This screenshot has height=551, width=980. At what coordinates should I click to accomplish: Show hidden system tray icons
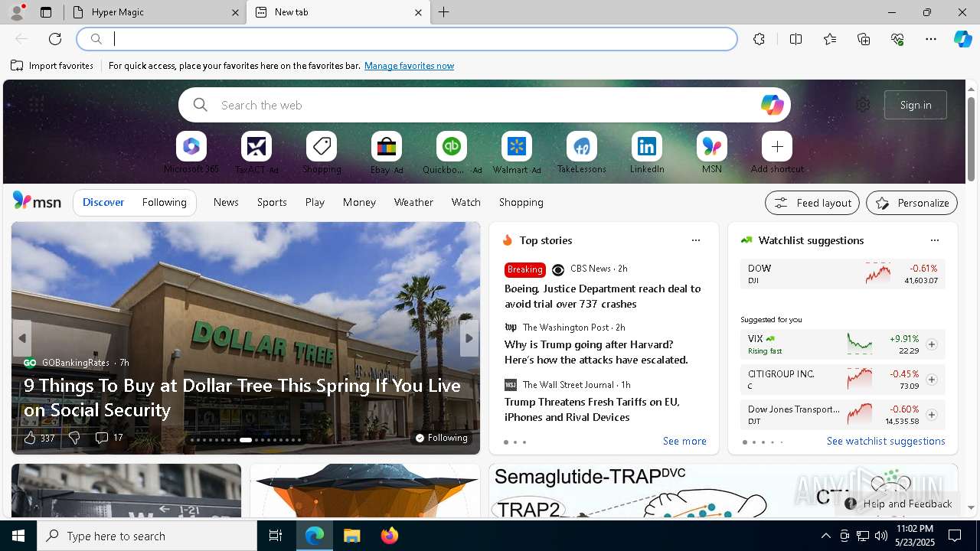825,536
